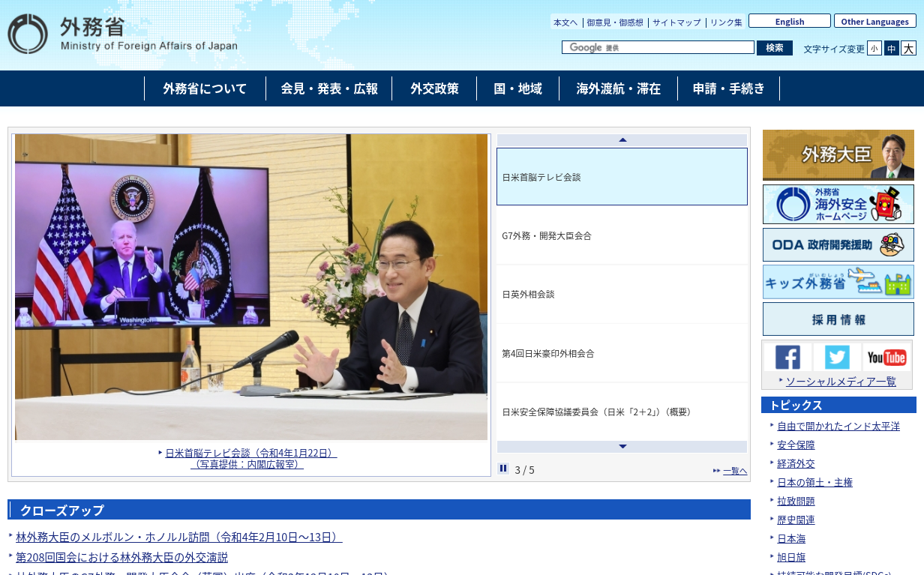This screenshot has height=575, width=924.
Task: Open the 会見・発表・広報 menu
Action: (329, 88)
